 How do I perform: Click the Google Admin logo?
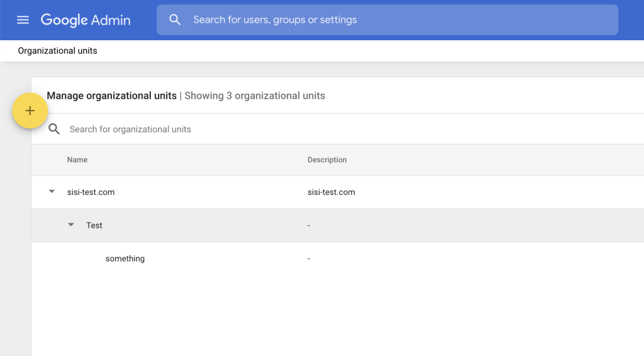click(x=86, y=20)
